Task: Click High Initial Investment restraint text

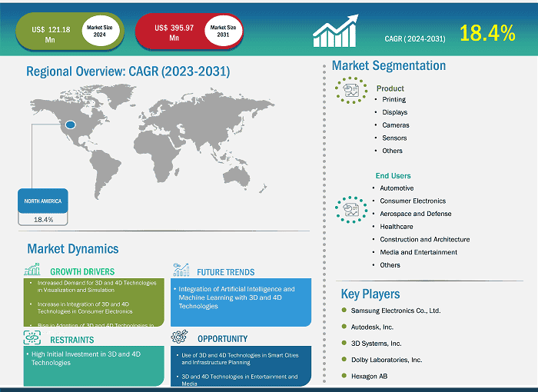Action: 86,358
